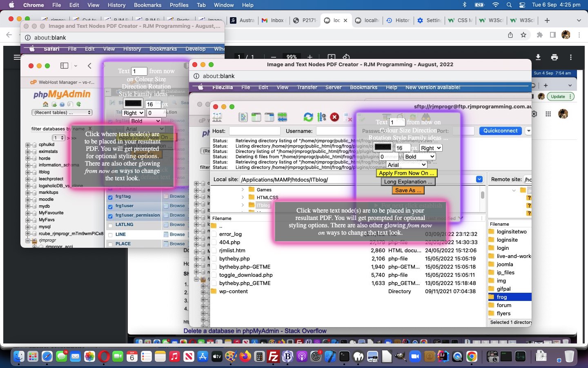Uncheck frg1user table checkbox
588x368 pixels.
(110, 206)
